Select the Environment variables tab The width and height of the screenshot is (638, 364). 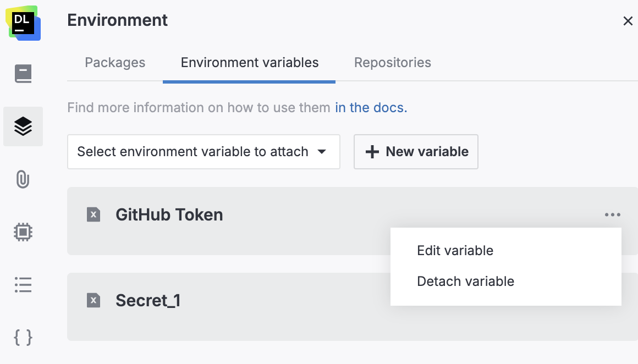[x=249, y=62]
